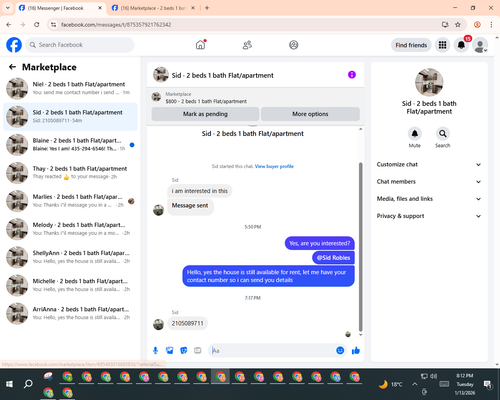The height and width of the screenshot is (400, 500).
Task: Click Mark as pending button
Action: (205, 114)
